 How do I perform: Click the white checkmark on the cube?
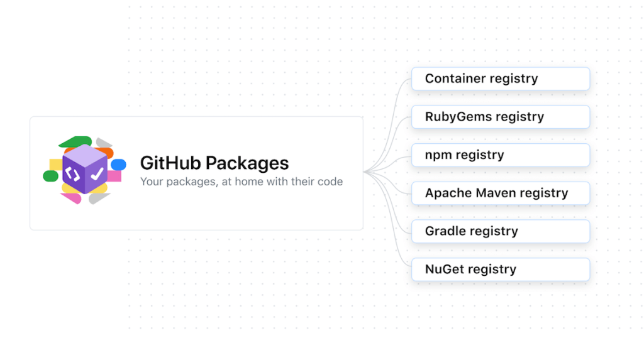(97, 173)
